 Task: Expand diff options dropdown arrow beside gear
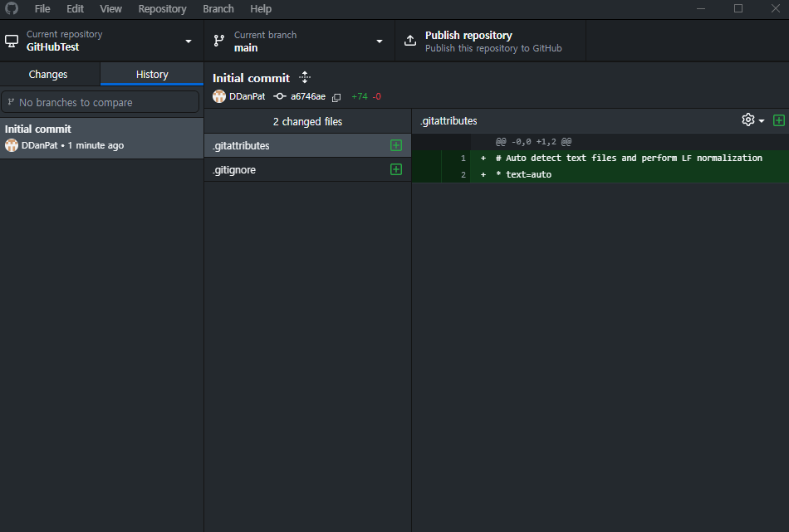coord(762,120)
